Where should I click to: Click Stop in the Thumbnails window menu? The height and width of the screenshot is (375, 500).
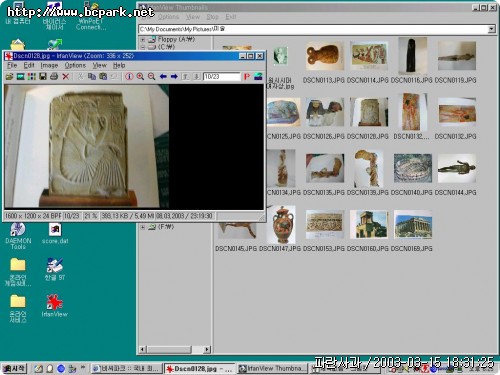pyautogui.click(x=212, y=17)
